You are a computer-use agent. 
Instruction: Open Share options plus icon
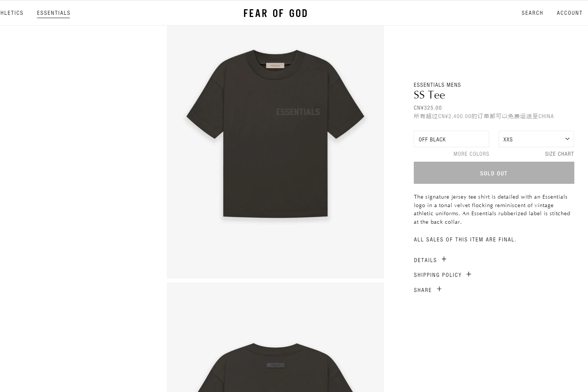(439, 289)
